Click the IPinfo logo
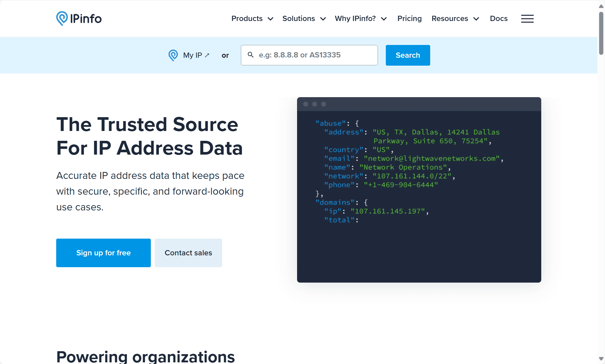 click(79, 19)
